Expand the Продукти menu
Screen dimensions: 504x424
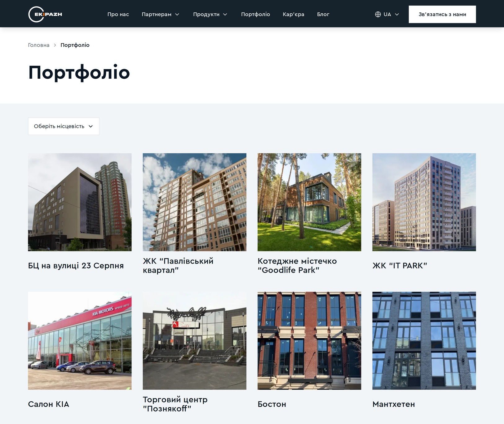coord(210,14)
